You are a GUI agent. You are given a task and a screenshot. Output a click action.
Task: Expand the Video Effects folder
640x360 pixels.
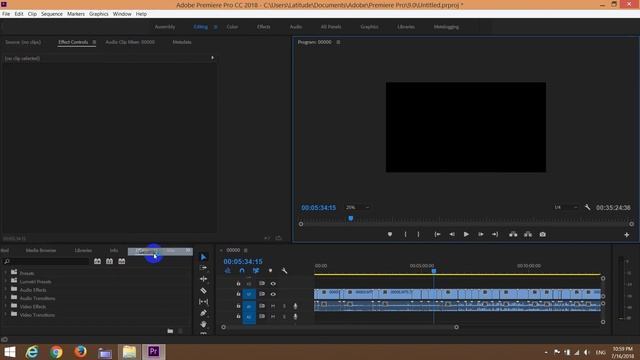[5, 307]
